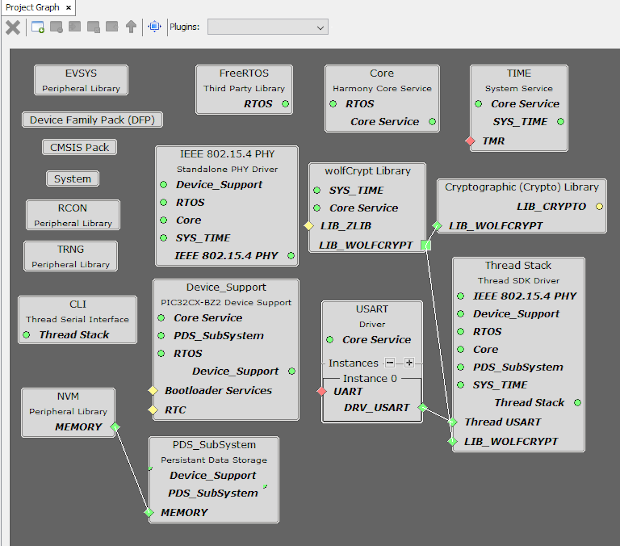Add a USART instance with plus button
620x546 pixels.
pos(409,363)
